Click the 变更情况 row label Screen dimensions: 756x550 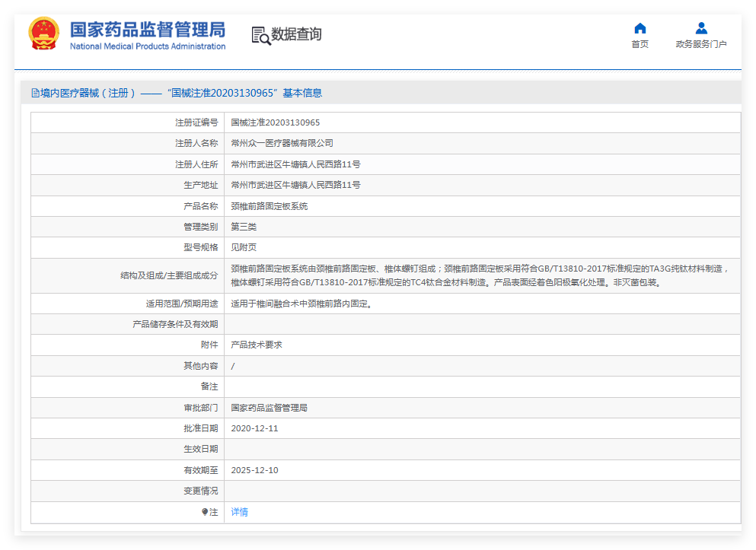200,491
